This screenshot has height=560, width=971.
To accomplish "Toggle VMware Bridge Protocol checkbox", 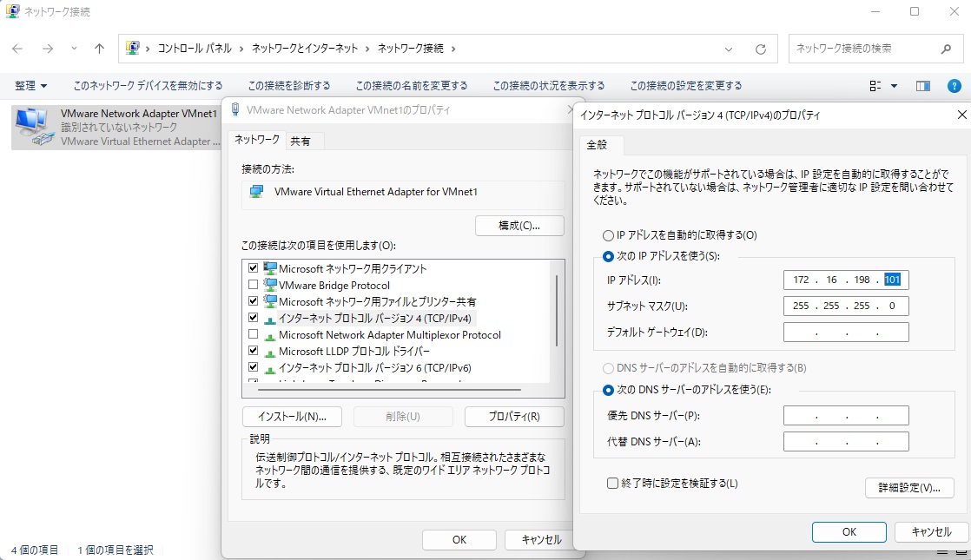I will coord(253,285).
